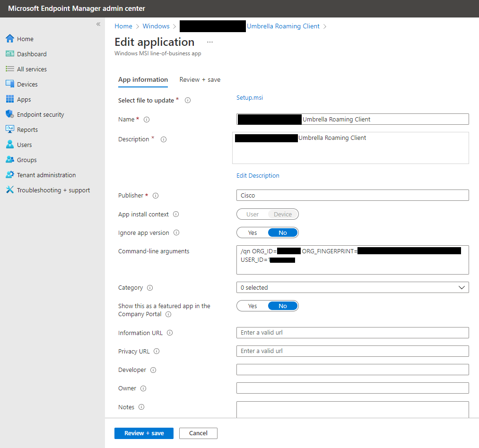Viewport: 479px width, 448px height.
Task: Open the Edit Description link
Action: coord(258,175)
